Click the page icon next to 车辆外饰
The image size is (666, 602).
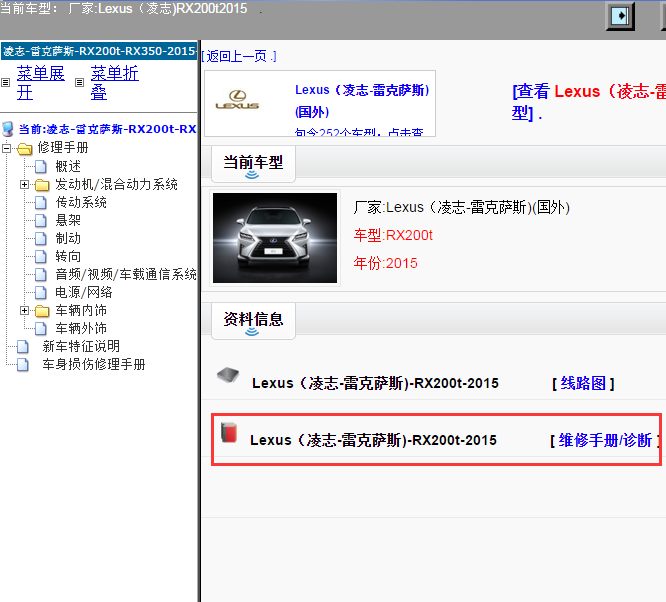click(41, 329)
